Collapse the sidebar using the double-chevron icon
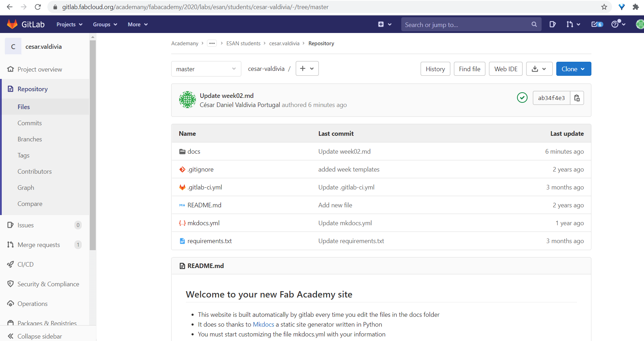Viewport: 644px width, 341px height. pyautogui.click(x=11, y=336)
